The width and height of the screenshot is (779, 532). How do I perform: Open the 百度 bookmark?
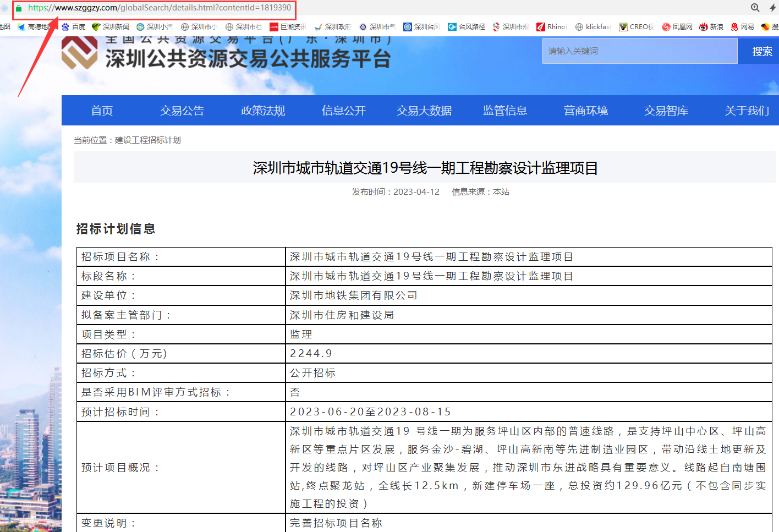[74, 27]
